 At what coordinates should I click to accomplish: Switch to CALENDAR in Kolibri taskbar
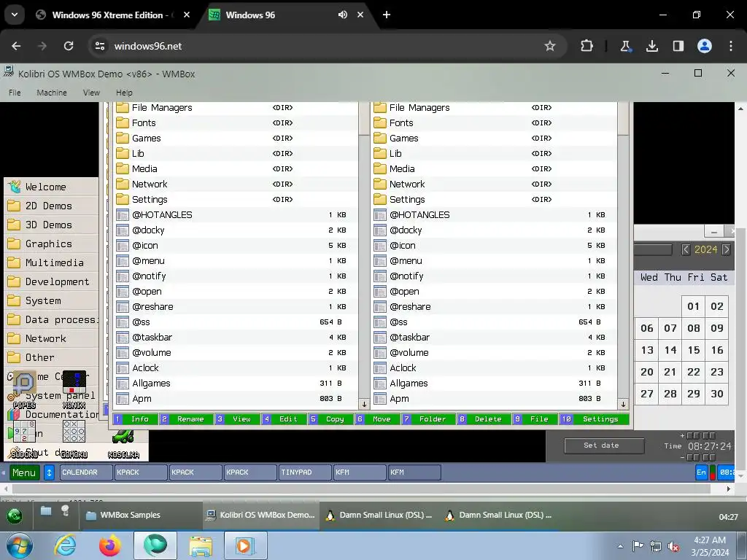pos(86,472)
